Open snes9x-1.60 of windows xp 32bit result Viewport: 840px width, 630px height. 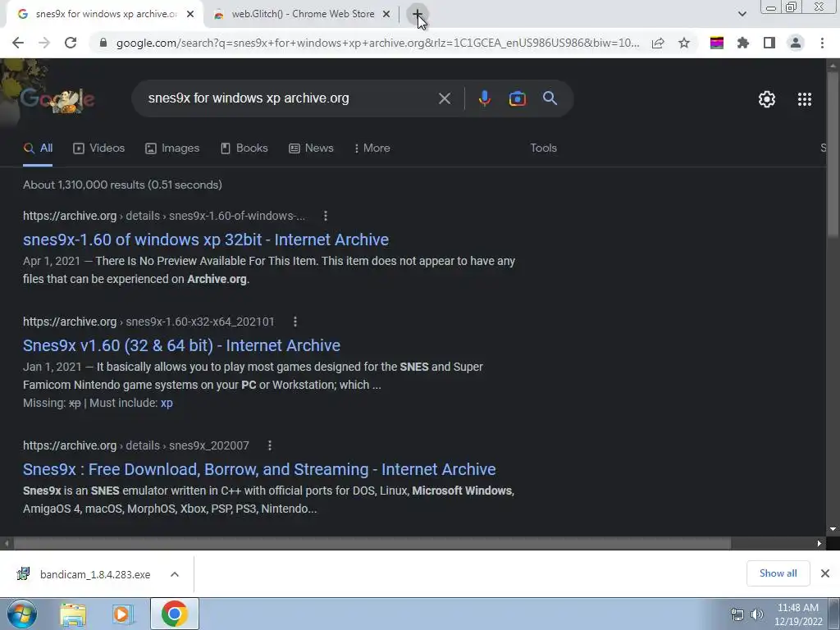click(x=206, y=240)
